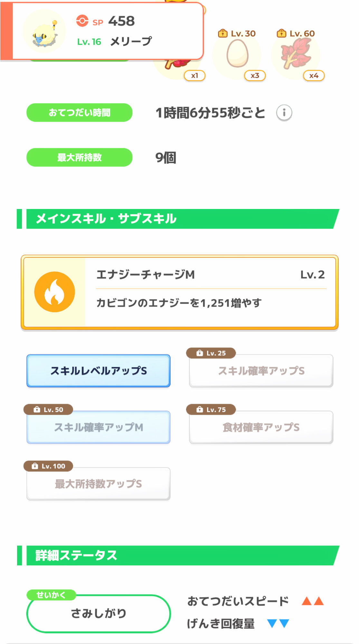This screenshot has width=359, height=644.
Task: Open the スキルレベルアップS sub skill
Action: click(99, 371)
